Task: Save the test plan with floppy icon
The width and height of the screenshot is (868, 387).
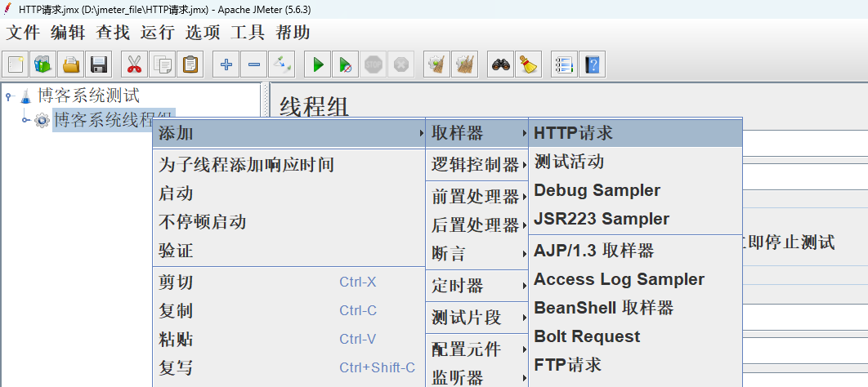Action: pyautogui.click(x=99, y=64)
